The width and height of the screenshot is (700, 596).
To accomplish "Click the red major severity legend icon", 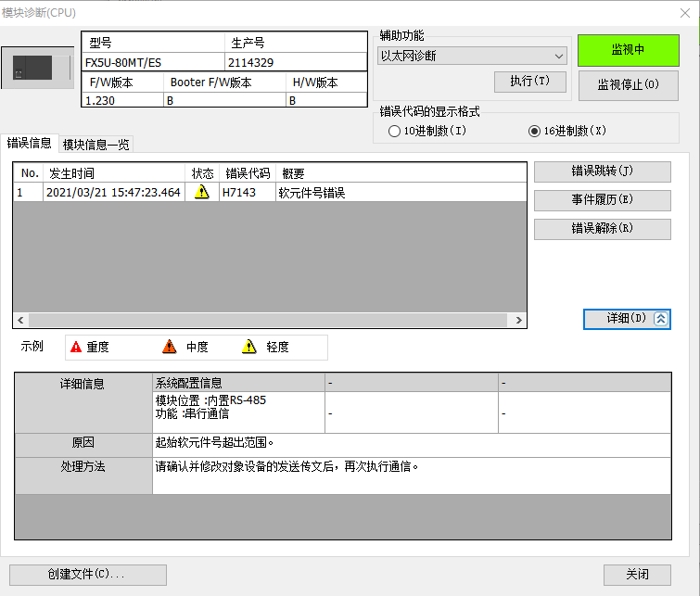I will [x=77, y=347].
